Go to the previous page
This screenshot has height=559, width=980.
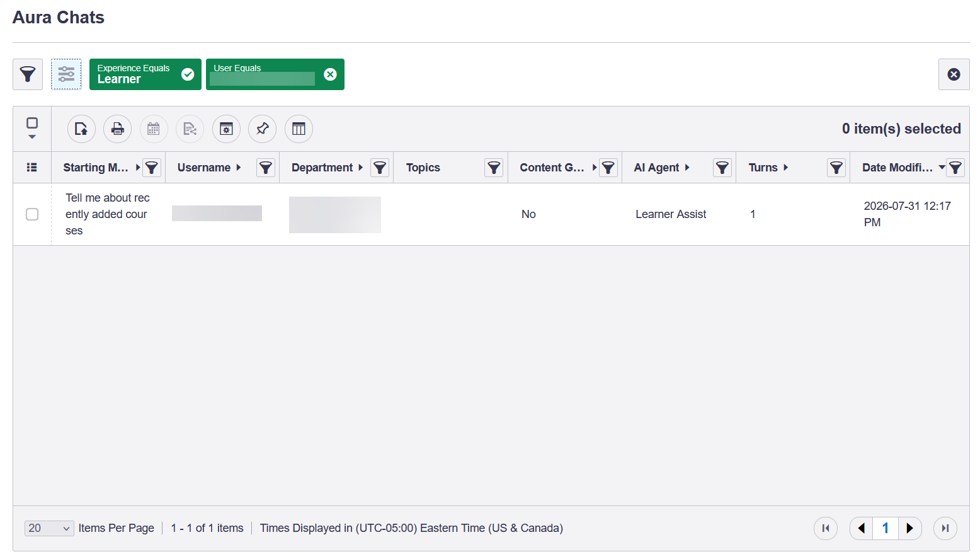click(861, 528)
